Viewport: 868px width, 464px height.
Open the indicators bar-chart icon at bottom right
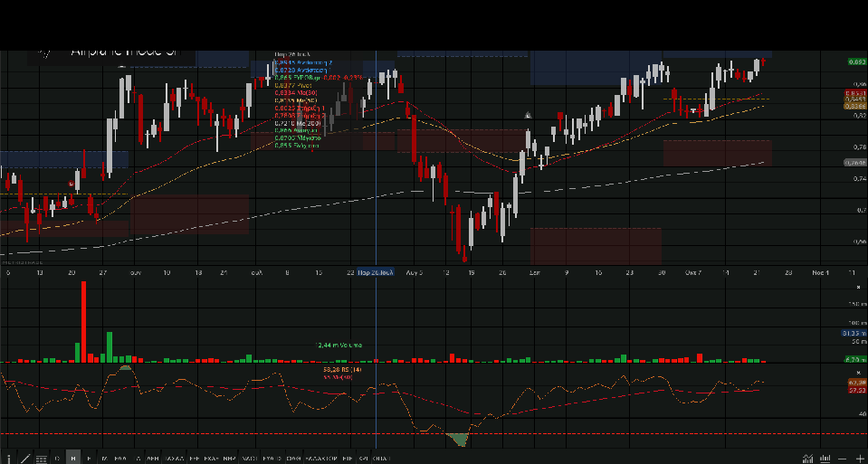coord(825,459)
